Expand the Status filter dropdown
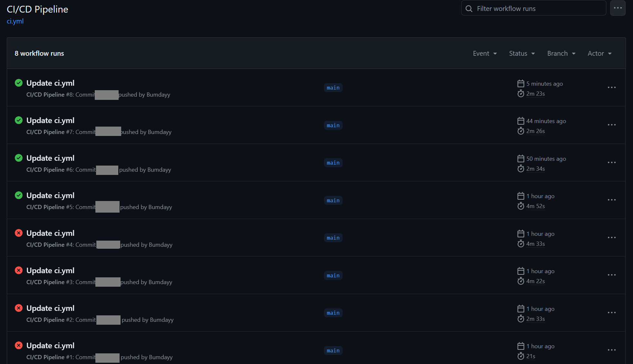 pos(521,53)
